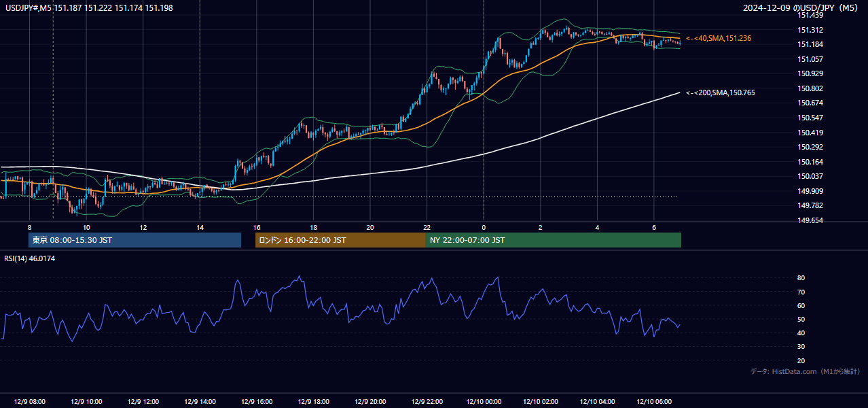Click RSI axis level 60
868x408 pixels.
801,305
